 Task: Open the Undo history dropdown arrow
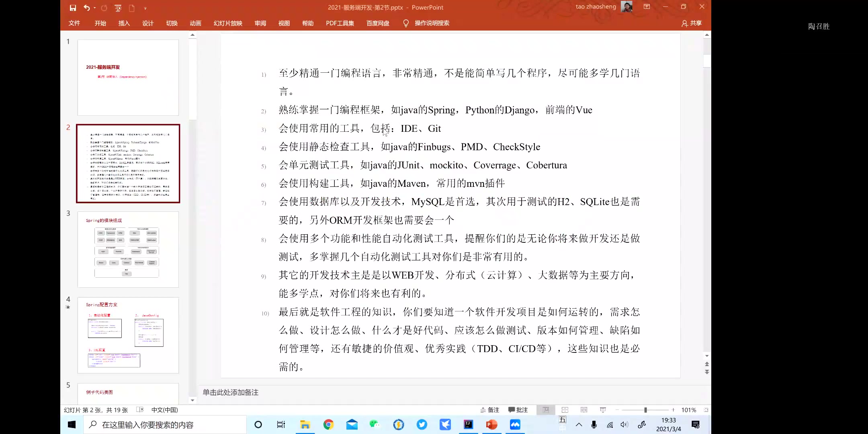click(x=95, y=8)
